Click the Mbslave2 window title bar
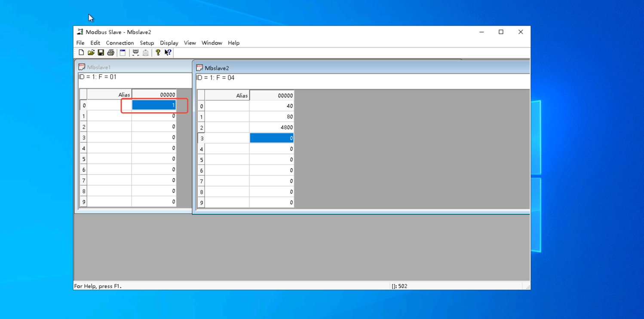 pos(362,68)
